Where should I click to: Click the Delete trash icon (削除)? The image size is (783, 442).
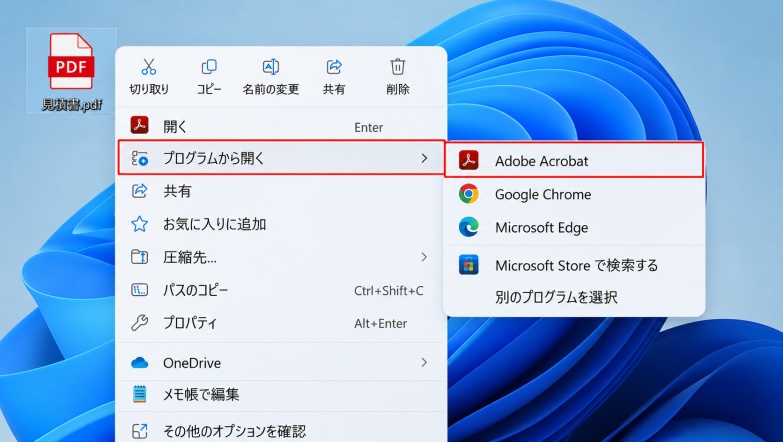[397, 66]
